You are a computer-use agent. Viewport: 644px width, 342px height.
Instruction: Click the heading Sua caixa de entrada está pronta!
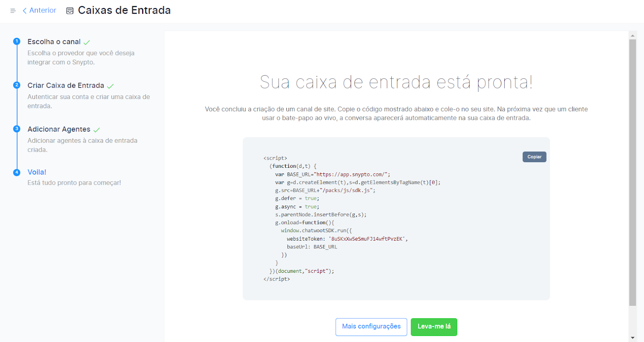(396, 82)
